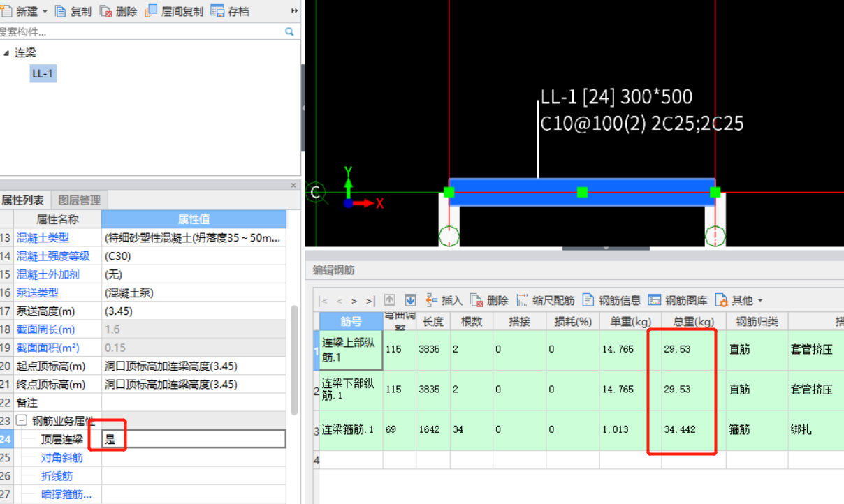Collapse the 连梁 tree node
The width and height of the screenshot is (844, 504).
6,53
